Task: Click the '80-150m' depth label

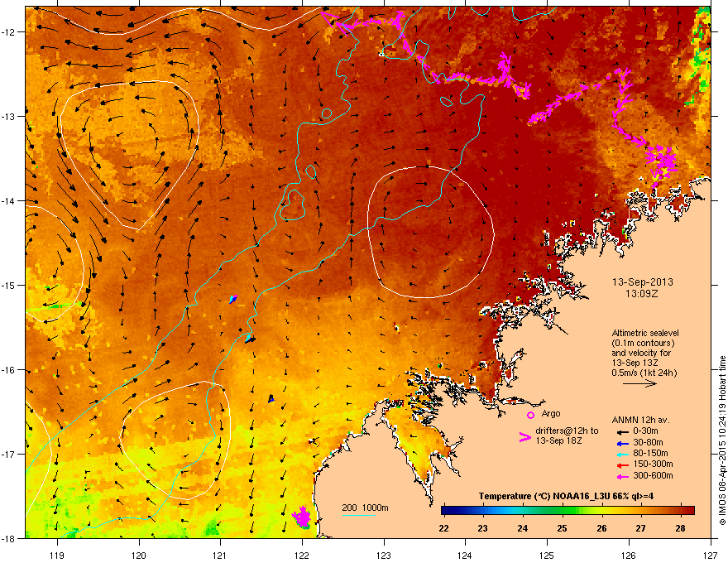Action: [x=650, y=454]
